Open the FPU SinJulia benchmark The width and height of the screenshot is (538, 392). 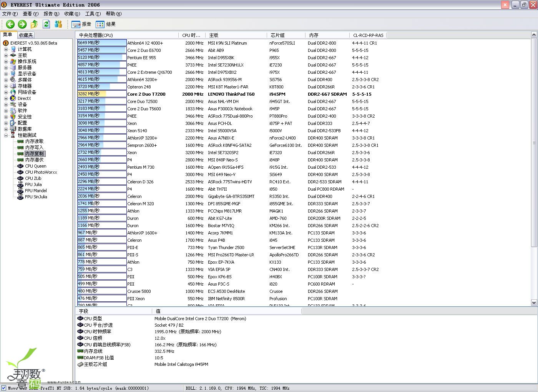coord(36,197)
